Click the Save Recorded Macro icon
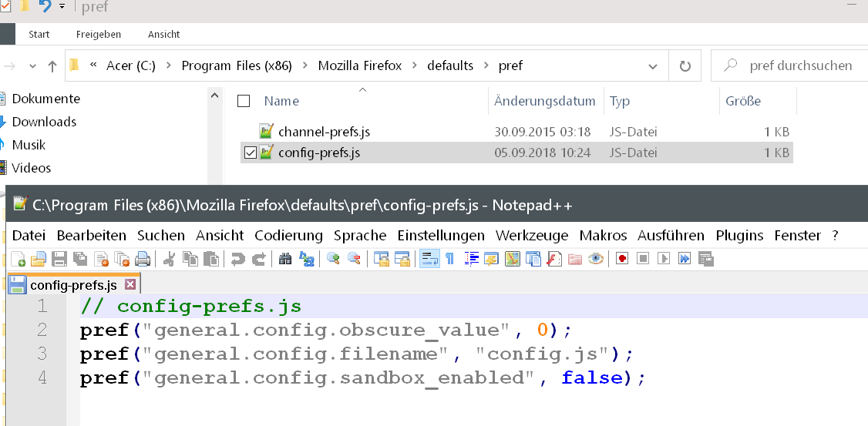The height and width of the screenshot is (426, 868). tap(706, 259)
